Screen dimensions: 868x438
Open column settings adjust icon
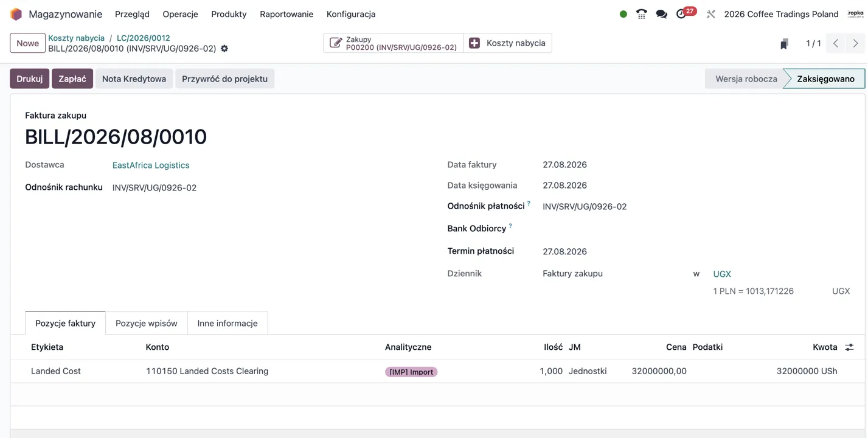click(849, 347)
